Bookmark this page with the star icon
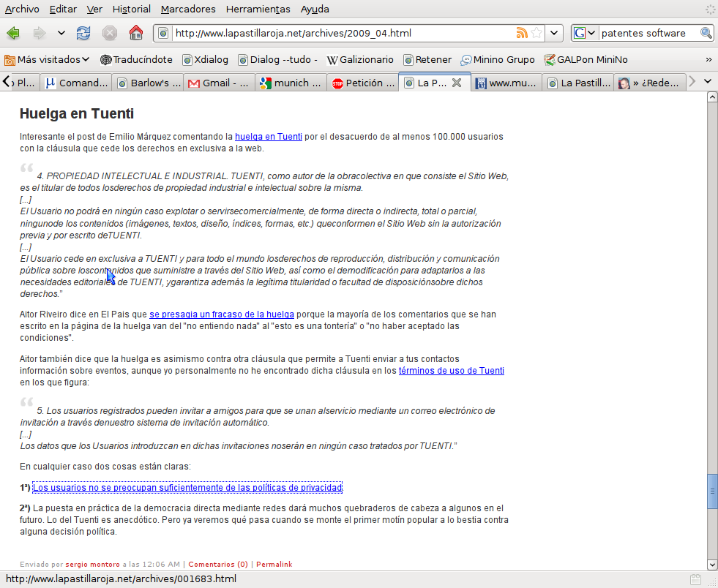 (536, 33)
